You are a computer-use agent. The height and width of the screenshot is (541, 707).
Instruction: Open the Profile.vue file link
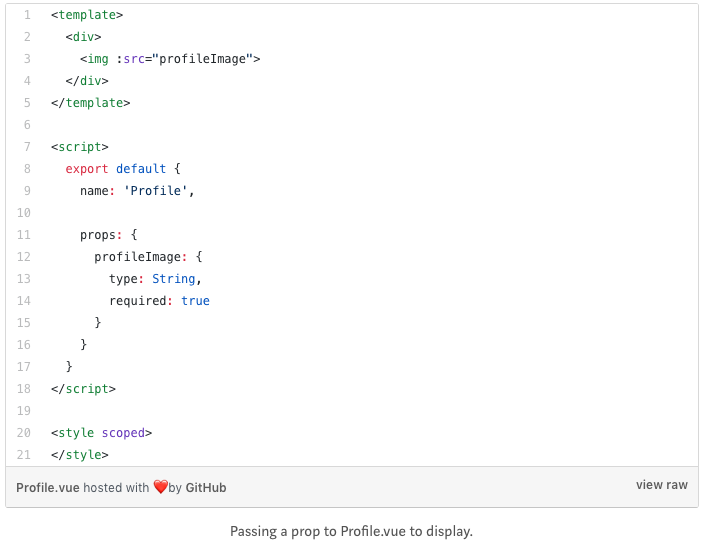pyautogui.click(x=48, y=487)
